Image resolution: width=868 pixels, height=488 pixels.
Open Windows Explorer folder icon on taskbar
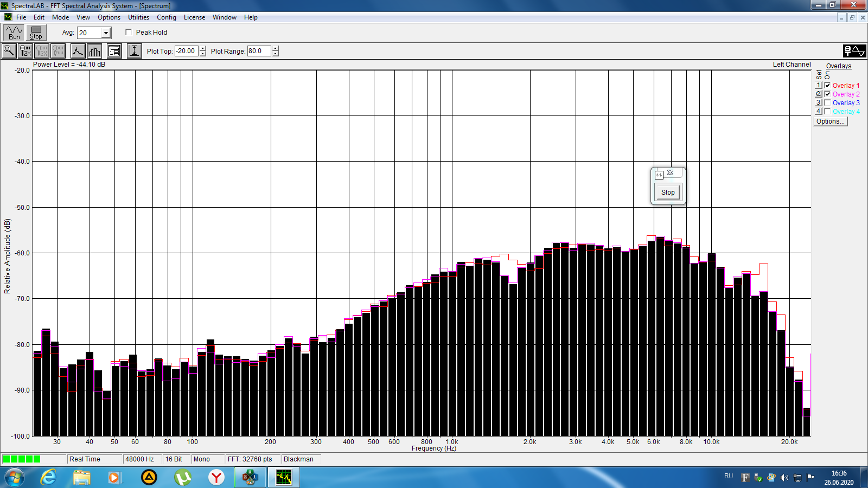[x=82, y=478]
